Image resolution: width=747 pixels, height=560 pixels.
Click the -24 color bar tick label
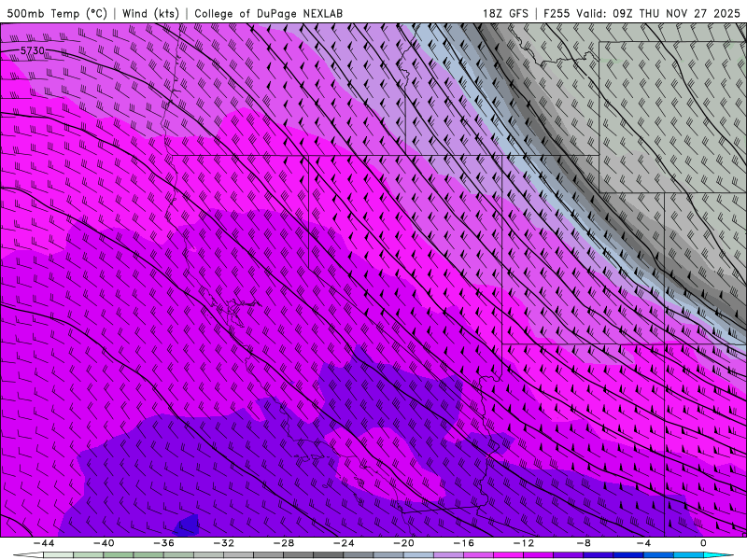coord(344,543)
